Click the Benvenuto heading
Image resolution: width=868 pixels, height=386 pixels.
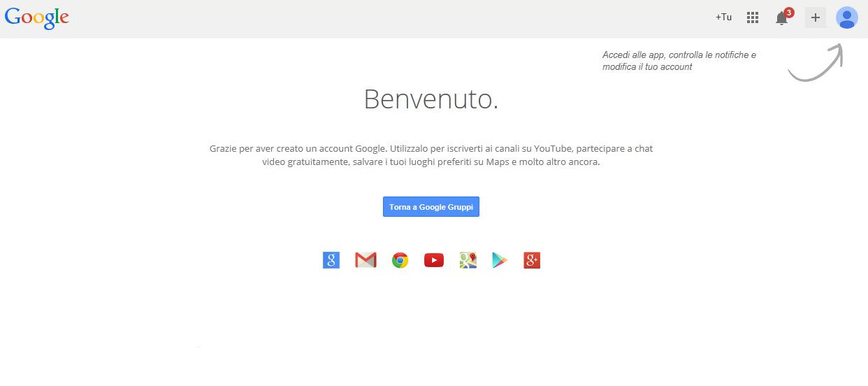431,99
